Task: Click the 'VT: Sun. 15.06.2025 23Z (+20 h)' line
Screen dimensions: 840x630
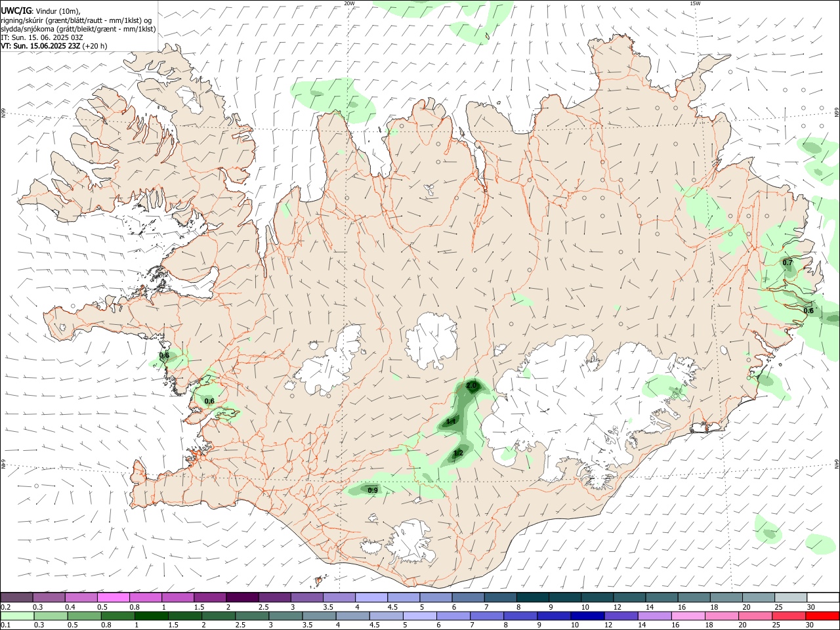Action: 54,46
